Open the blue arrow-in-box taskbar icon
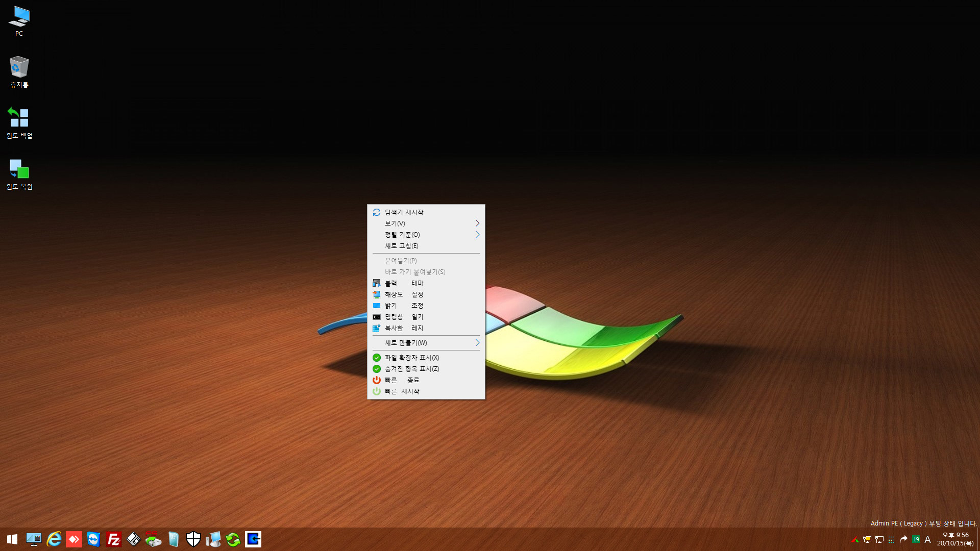The width and height of the screenshot is (980, 551). (253, 539)
